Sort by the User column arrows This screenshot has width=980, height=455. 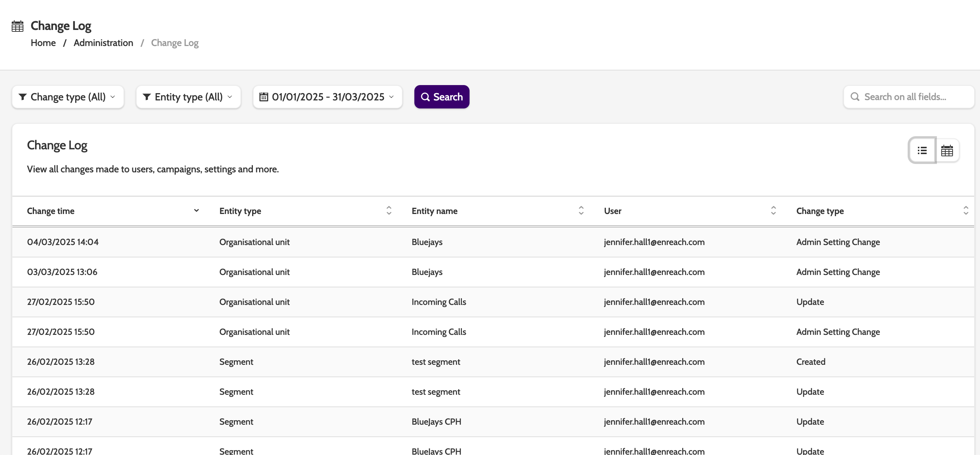[773, 211]
